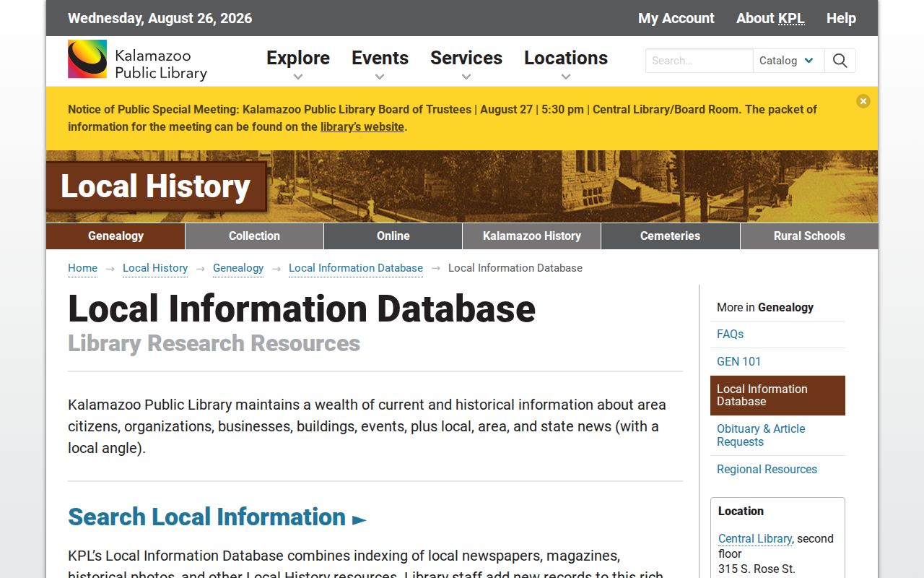Go to Home breadcrumb
This screenshot has height=578, width=924.
(x=82, y=268)
